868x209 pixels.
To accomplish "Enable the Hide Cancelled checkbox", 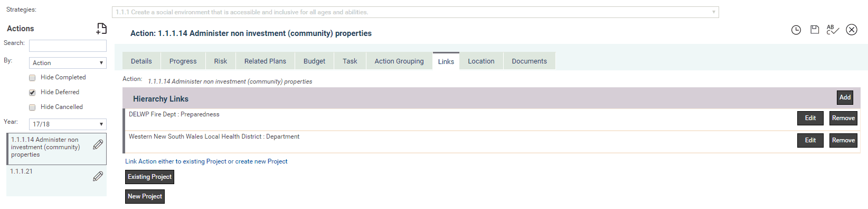I will (x=32, y=107).
